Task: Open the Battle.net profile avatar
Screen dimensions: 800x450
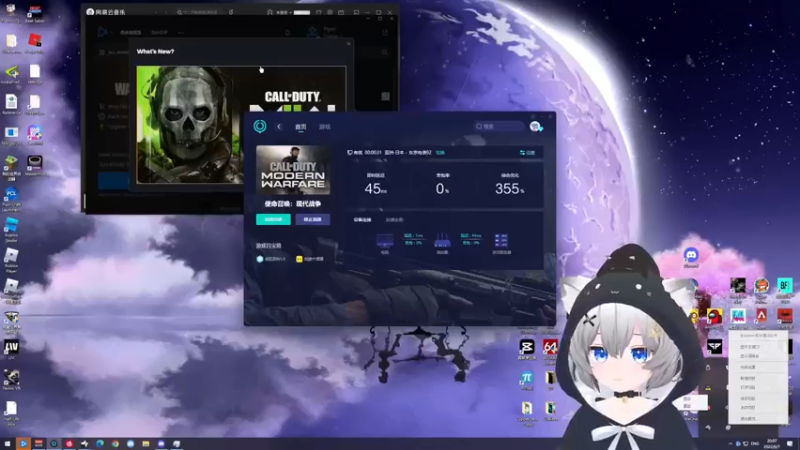Action: click(312, 32)
